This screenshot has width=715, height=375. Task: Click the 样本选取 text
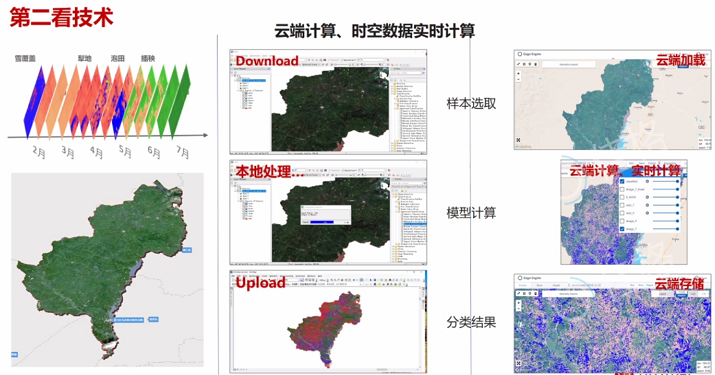[471, 104]
